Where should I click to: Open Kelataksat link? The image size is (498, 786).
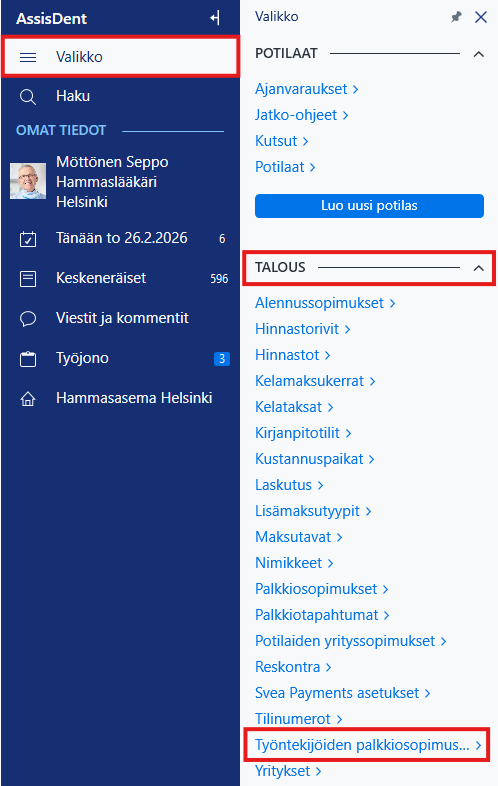[x=294, y=407]
